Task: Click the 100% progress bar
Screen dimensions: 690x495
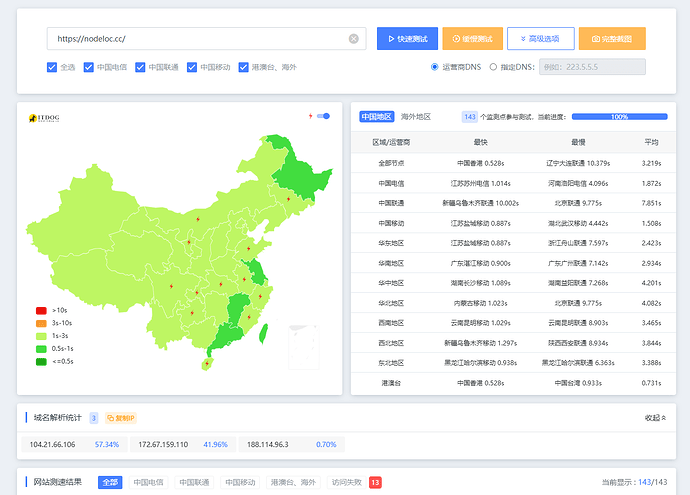Action: [x=620, y=117]
